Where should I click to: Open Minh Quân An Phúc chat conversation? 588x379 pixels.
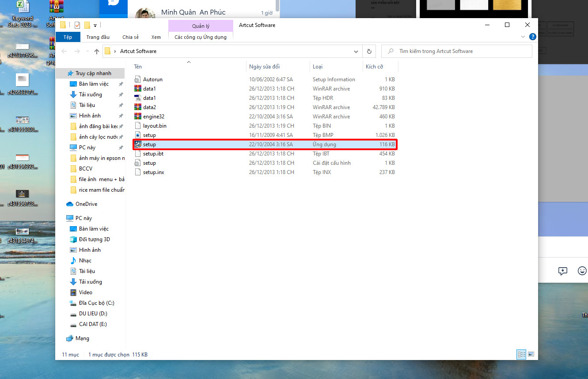204,13
